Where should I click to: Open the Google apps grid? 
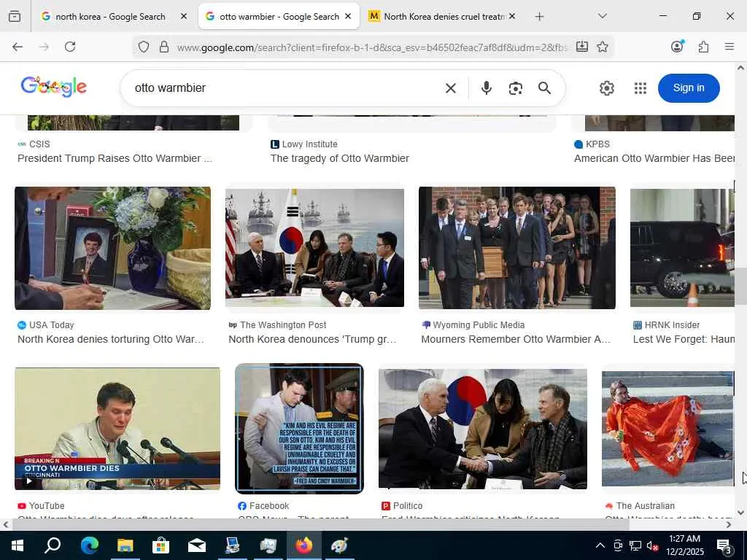(640, 88)
